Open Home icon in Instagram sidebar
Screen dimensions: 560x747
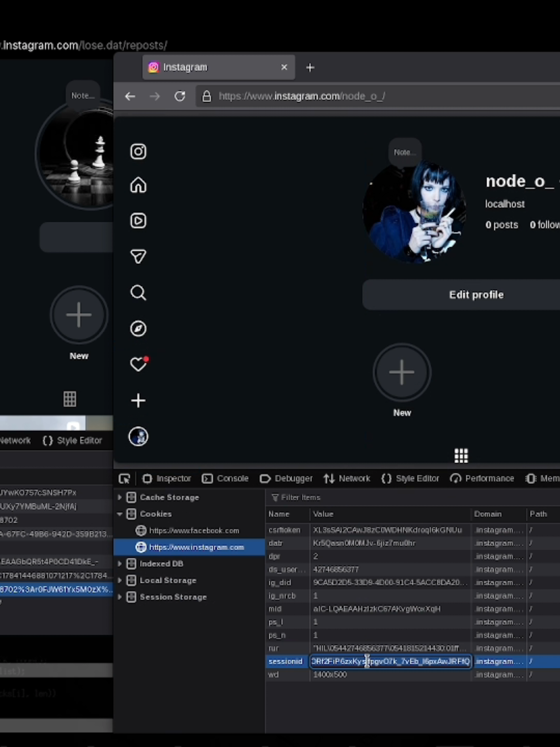[x=138, y=185]
